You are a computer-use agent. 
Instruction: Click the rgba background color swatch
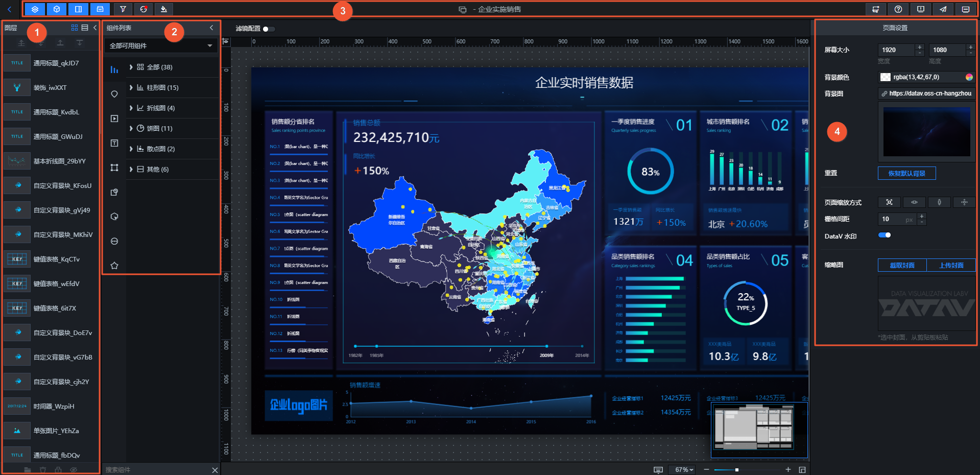886,77
